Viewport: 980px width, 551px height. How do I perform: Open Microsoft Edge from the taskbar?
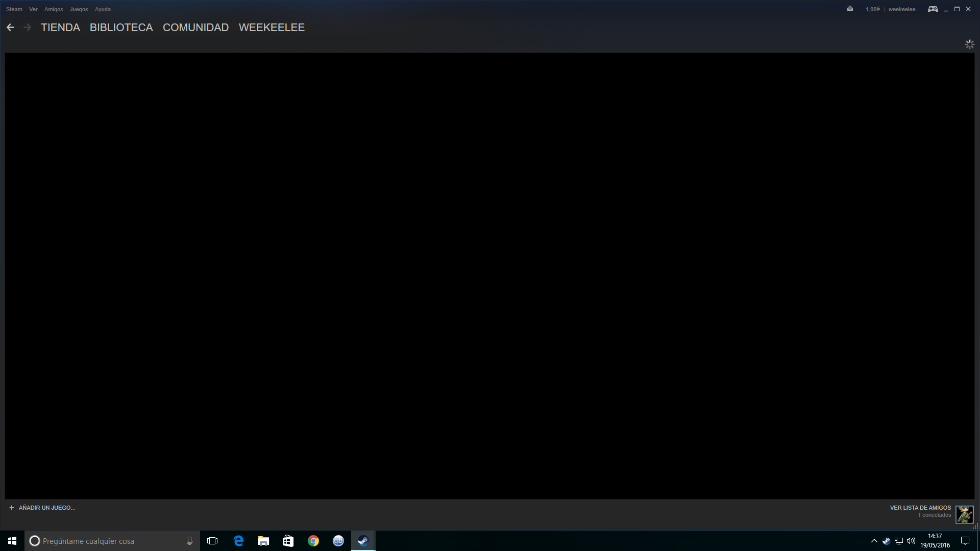(238, 541)
